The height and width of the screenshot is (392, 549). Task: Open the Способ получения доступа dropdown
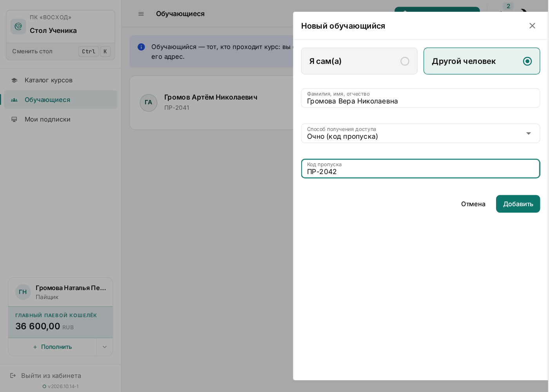pos(420,133)
